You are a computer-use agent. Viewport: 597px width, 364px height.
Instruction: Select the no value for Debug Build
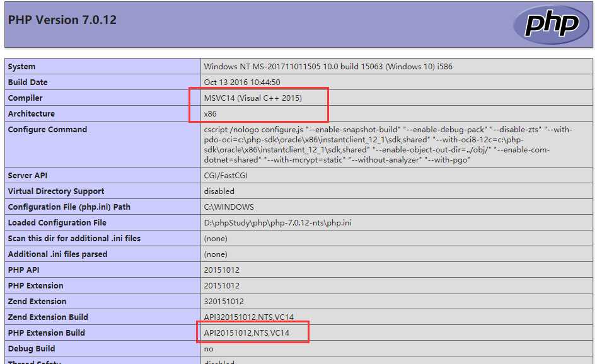[209, 349]
